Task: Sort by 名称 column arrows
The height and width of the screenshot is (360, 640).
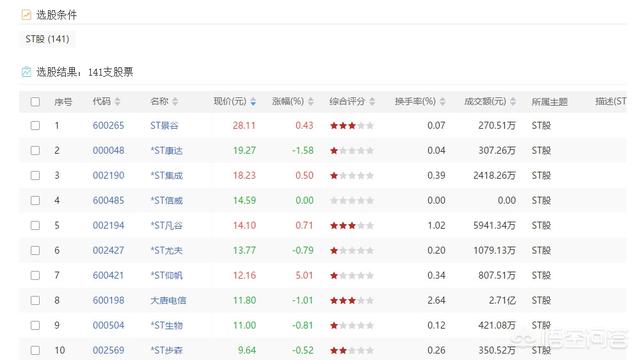Action: (175, 101)
